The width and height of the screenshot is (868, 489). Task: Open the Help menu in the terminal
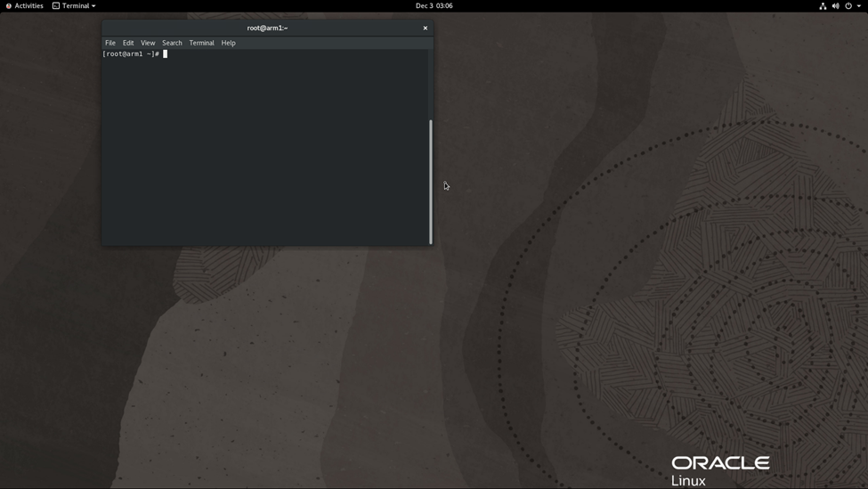(229, 43)
